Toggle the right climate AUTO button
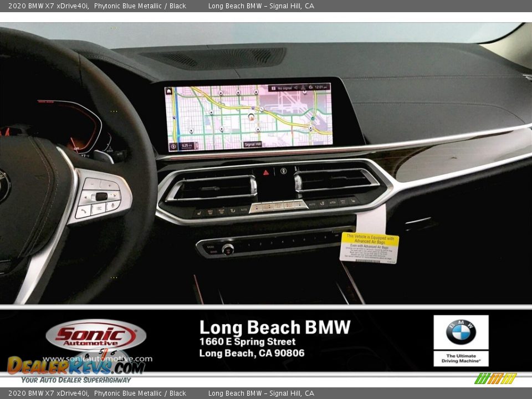The height and width of the screenshot is (399, 532). pyautogui.click(x=312, y=204)
